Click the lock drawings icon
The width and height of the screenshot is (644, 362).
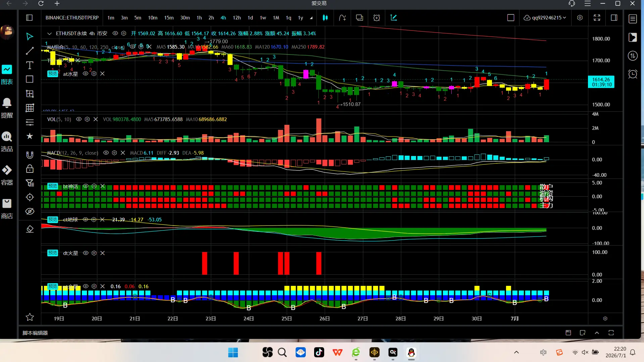[x=30, y=169]
